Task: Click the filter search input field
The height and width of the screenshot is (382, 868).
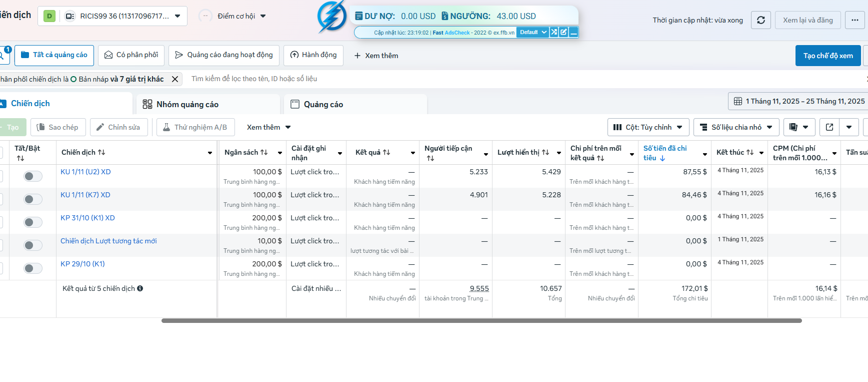Action: click(x=525, y=79)
